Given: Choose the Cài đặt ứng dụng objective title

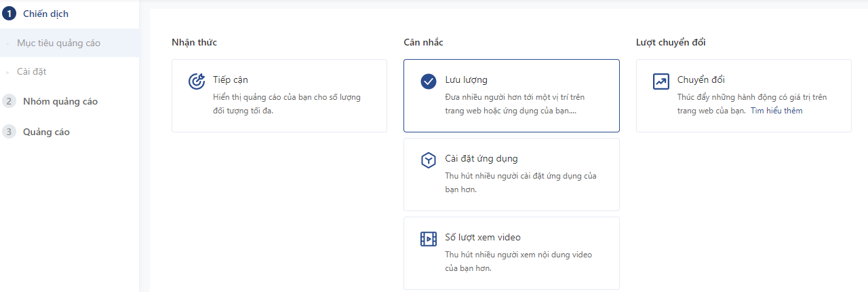Looking at the screenshot, I should point(481,158).
